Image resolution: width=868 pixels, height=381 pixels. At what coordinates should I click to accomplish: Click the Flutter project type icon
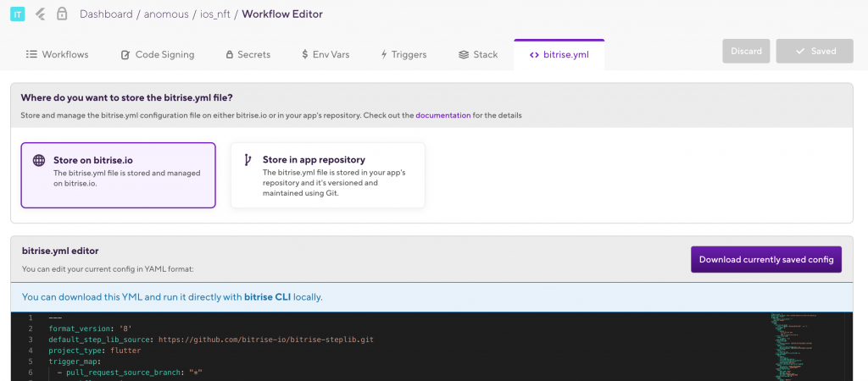coord(40,14)
